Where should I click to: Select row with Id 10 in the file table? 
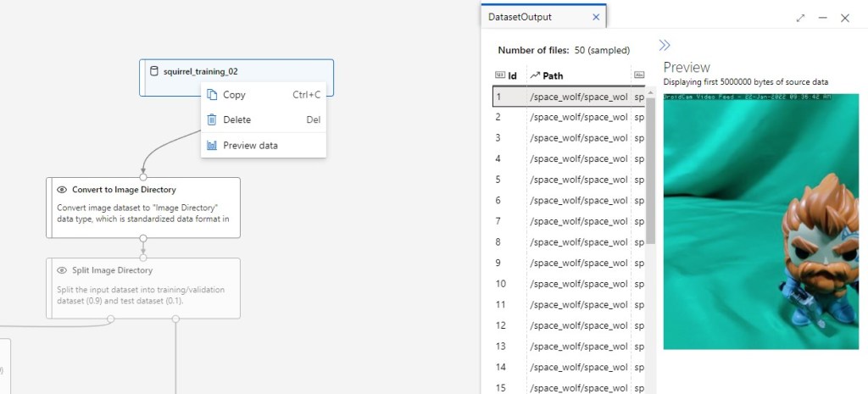click(x=569, y=284)
